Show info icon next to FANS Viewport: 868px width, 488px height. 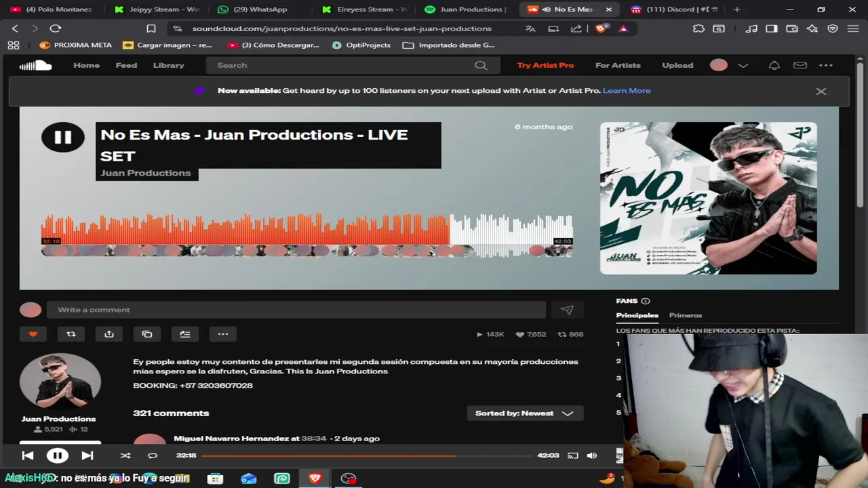coord(646,301)
